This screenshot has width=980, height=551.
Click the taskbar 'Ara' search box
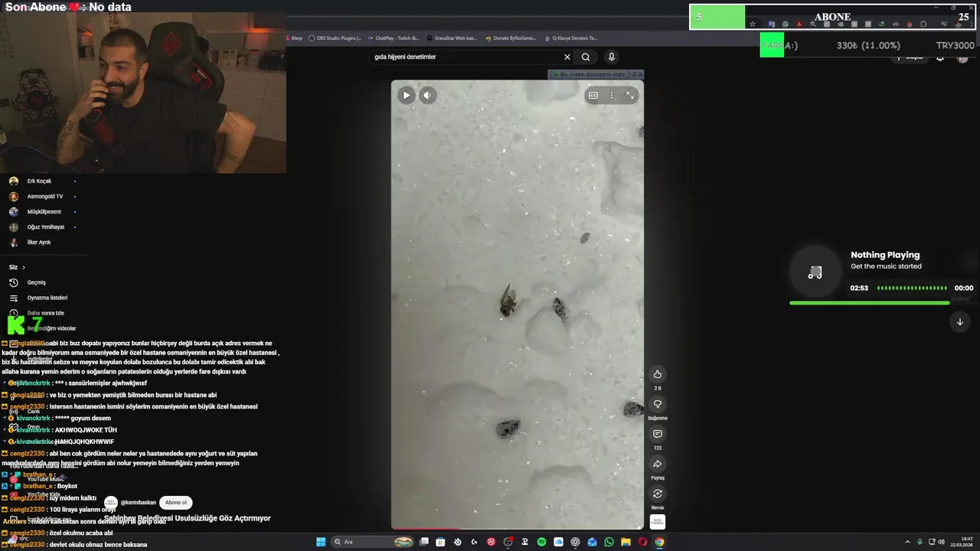[372, 542]
